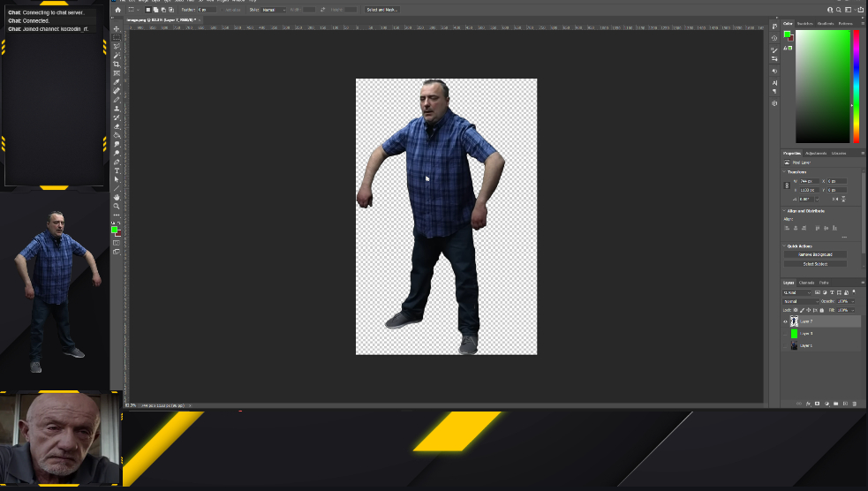The width and height of the screenshot is (868, 491).
Task: Hide Layer 7 using its eye icon
Action: pos(785,322)
